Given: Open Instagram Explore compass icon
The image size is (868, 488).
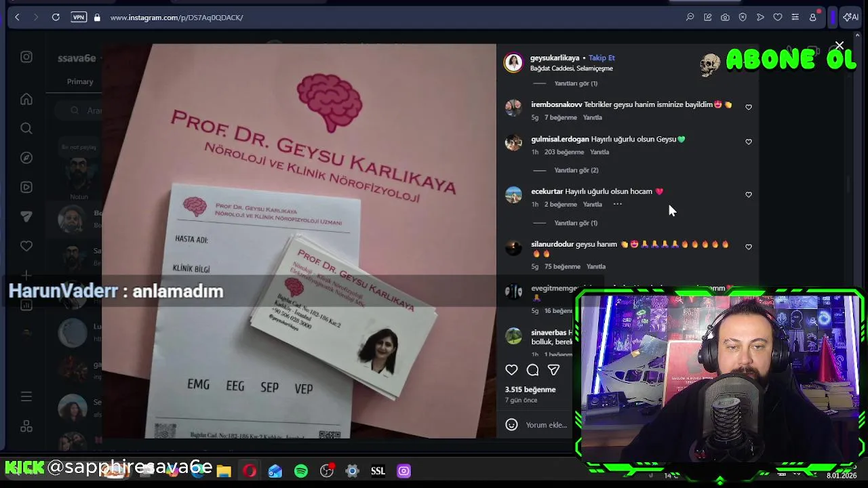Looking at the screenshot, I should [26, 157].
